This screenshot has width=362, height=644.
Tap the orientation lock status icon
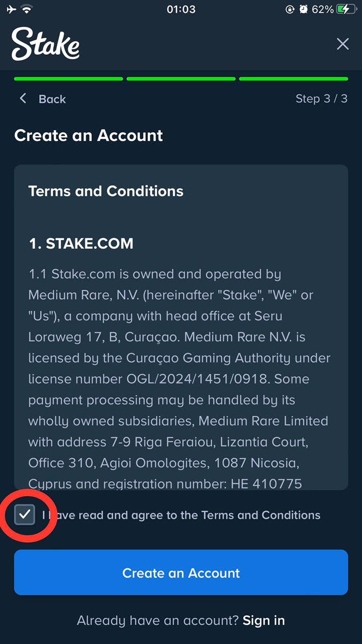[289, 9]
